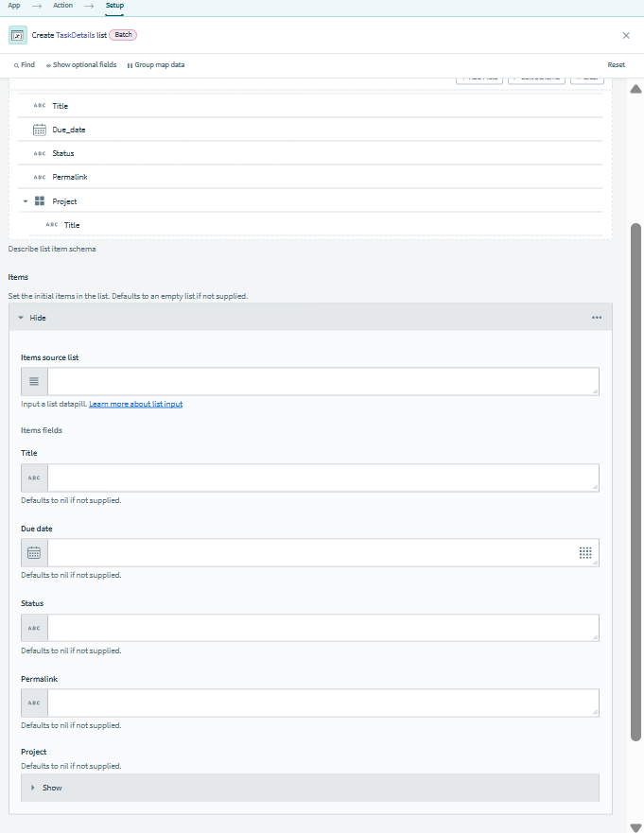Switch to the App step tab
This screenshot has height=833, width=644.
[14, 6]
